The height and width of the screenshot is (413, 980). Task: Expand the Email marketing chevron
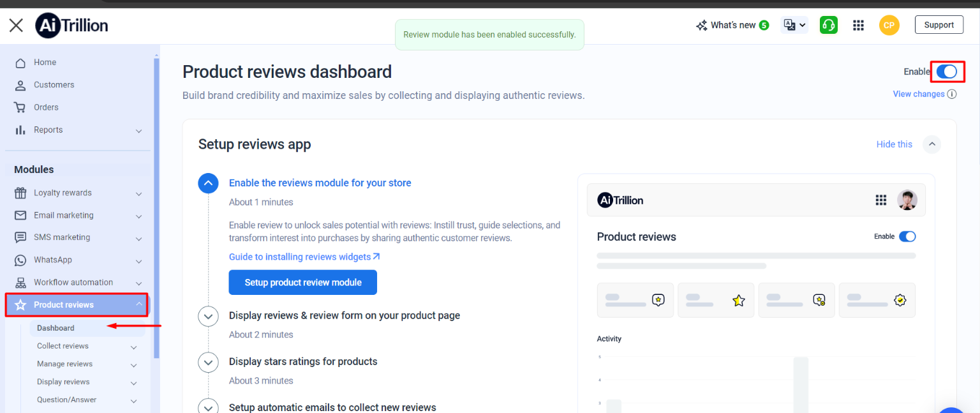(x=139, y=216)
